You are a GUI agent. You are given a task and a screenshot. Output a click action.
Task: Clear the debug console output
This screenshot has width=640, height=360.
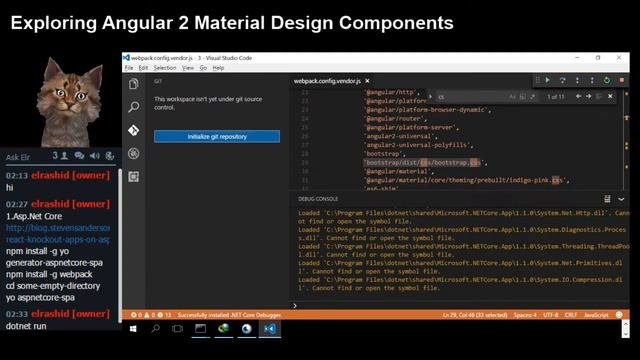pos(607,199)
